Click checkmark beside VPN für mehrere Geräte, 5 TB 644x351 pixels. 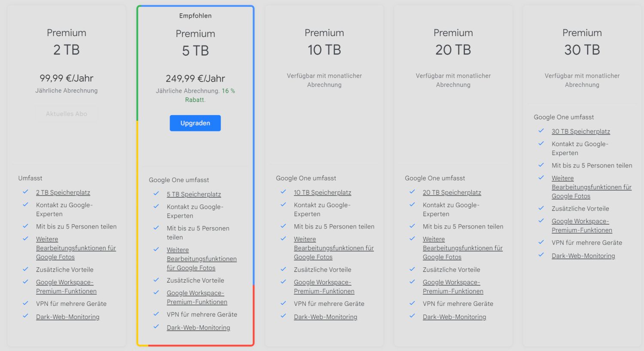pyautogui.click(x=156, y=314)
